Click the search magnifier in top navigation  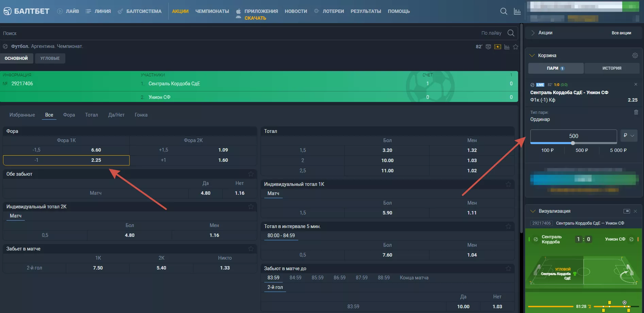(x=503, y=11)
